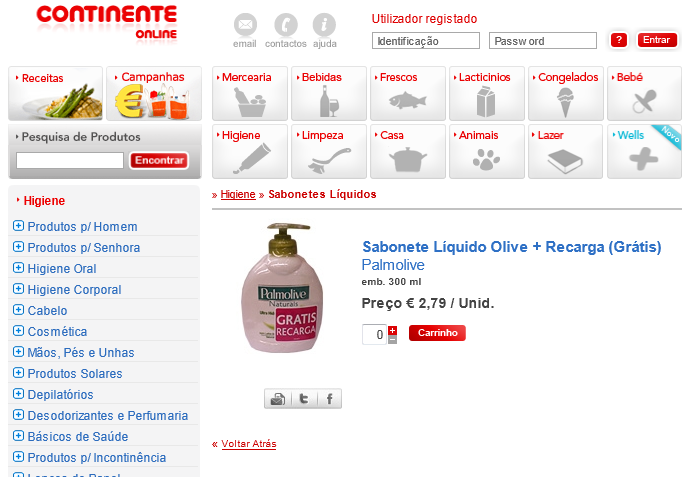
Task: Increase quantity with the red plus
Action: point(393,330)
